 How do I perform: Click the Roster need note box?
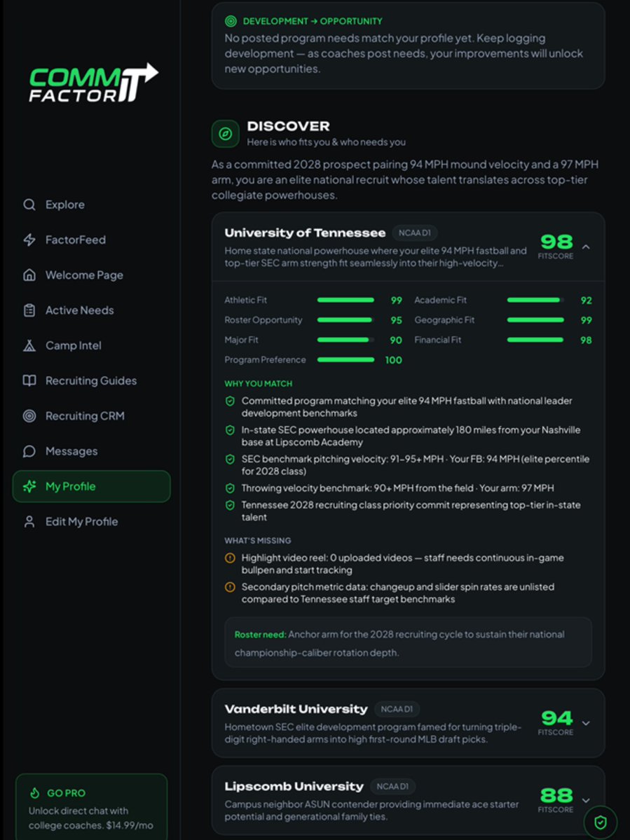(x=409, y=642)
